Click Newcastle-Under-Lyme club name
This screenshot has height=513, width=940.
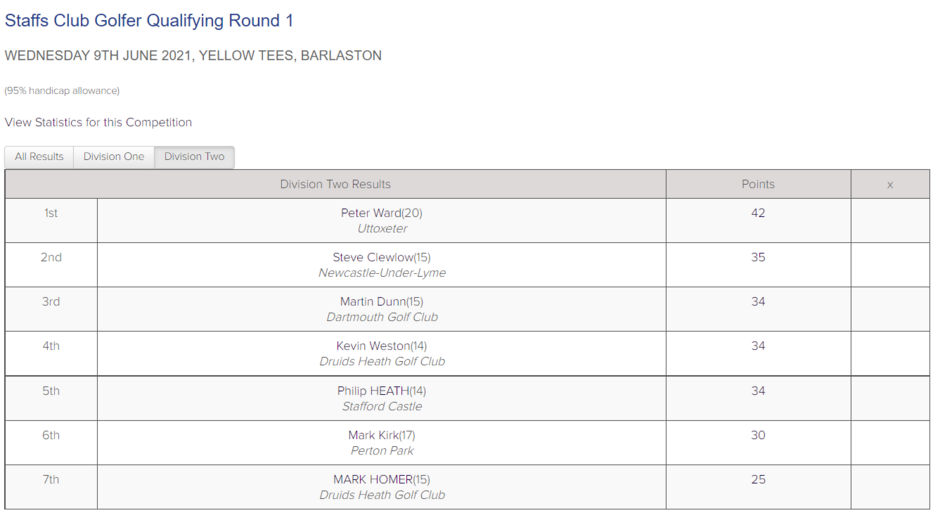(382, 273)
